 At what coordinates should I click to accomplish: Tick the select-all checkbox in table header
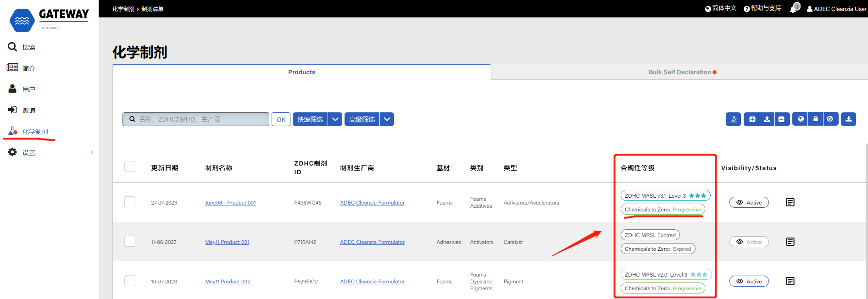(x=130, y=166)
